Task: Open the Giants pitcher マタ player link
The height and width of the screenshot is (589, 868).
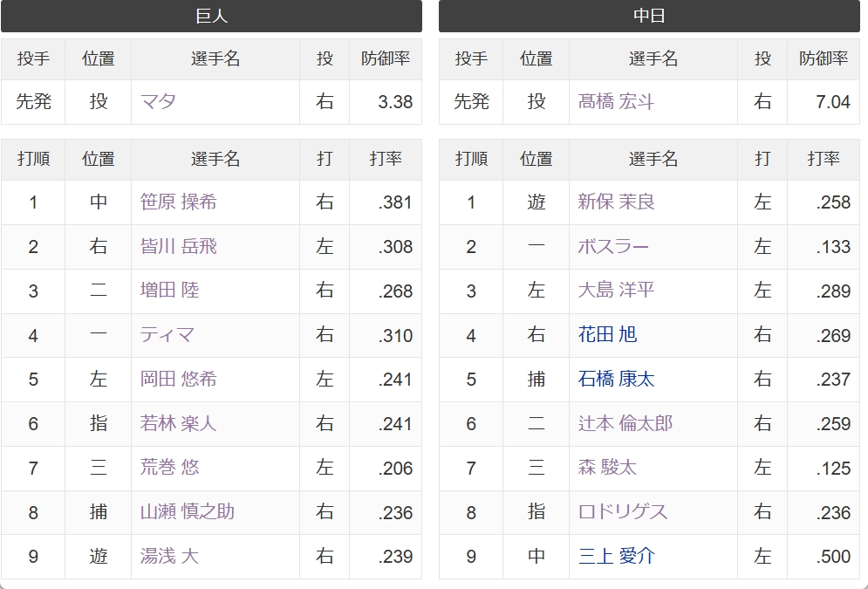Action: (158, 102)
